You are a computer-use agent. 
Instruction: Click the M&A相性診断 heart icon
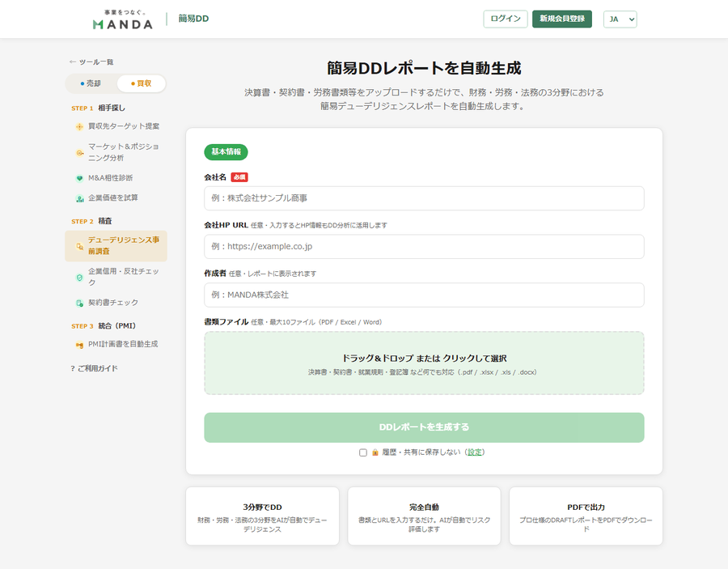[79, 178]
